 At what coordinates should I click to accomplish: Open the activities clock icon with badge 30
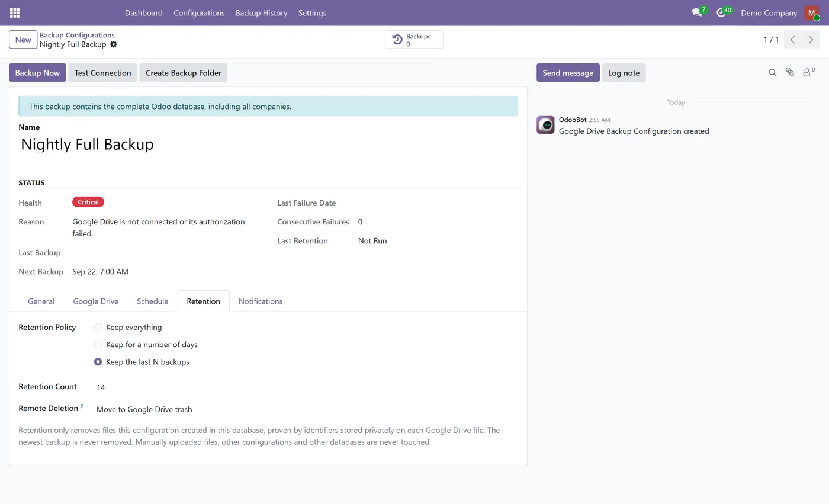pos(721,12)
